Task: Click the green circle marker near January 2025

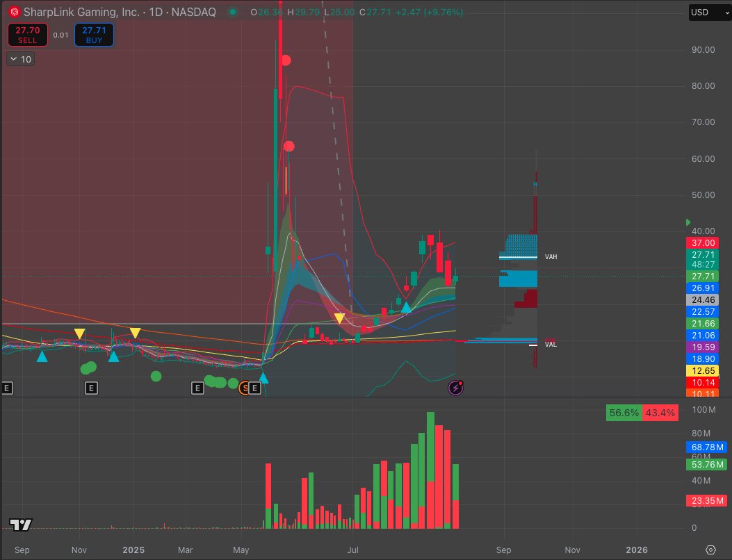Action: [156, 376]
